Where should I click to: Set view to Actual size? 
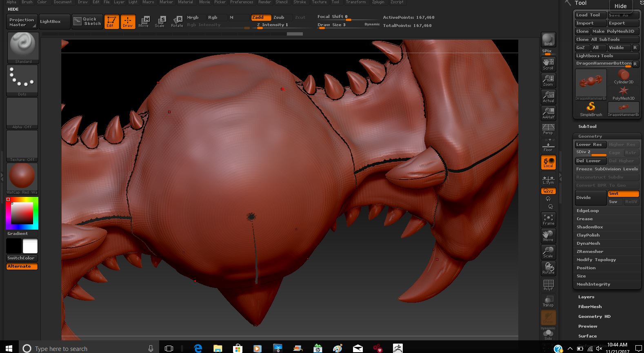coord(548,96)
